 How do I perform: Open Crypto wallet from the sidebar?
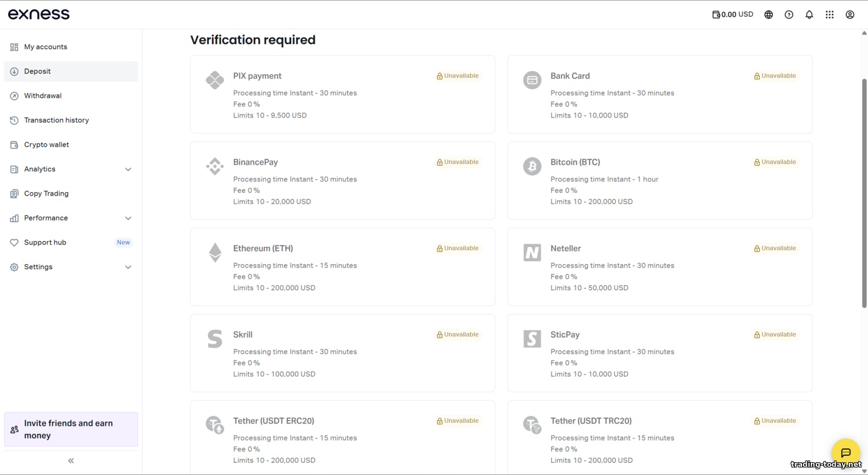coord(46,145)
